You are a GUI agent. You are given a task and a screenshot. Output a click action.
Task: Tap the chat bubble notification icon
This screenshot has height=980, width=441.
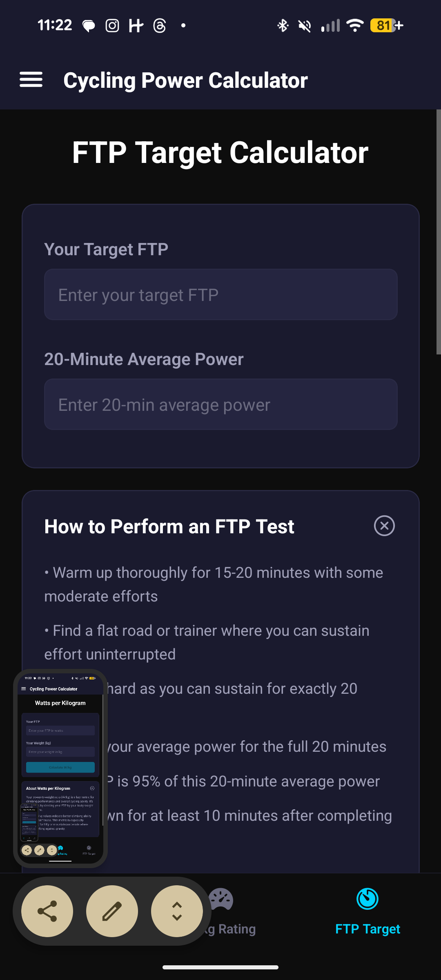89,26
